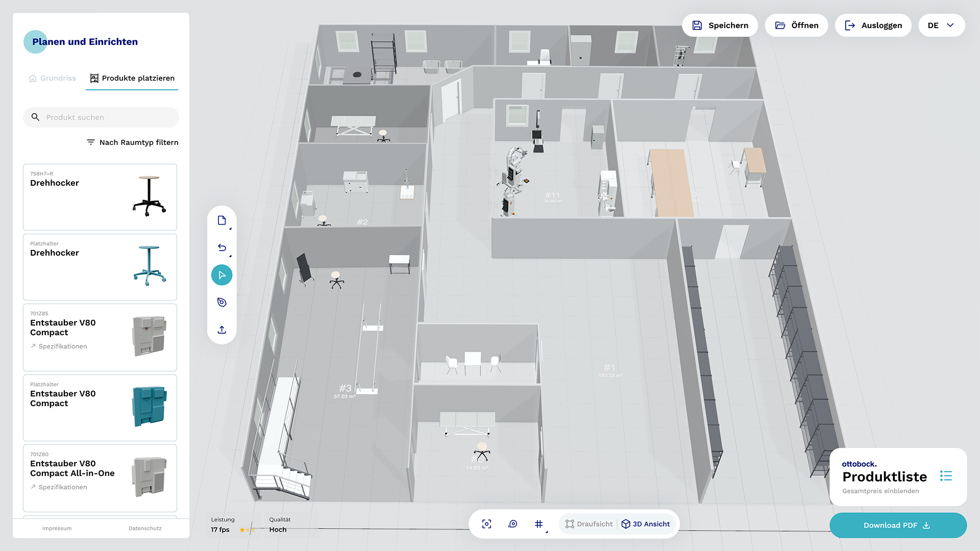This screenshot has width=980, height=551.
Task: Click the focus/center view icon
Action: coord(486,524)
